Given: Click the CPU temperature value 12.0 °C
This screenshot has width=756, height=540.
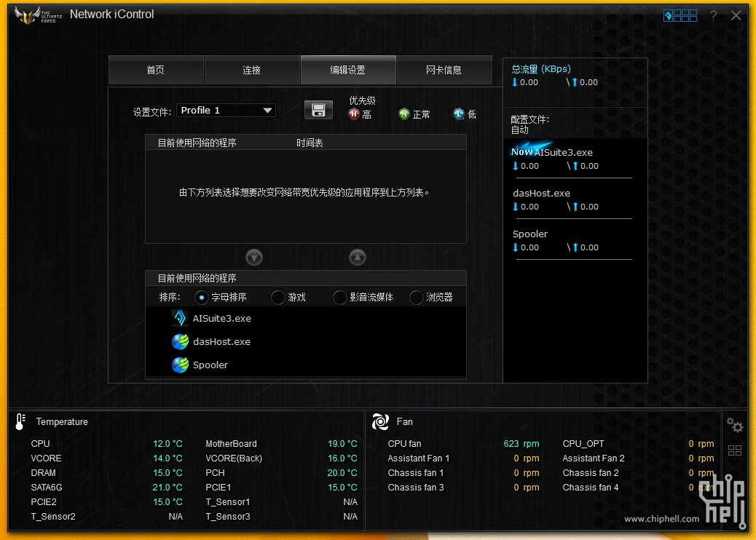Looking at the screenshot, I should pyautogui.click(x=168, y=444).
